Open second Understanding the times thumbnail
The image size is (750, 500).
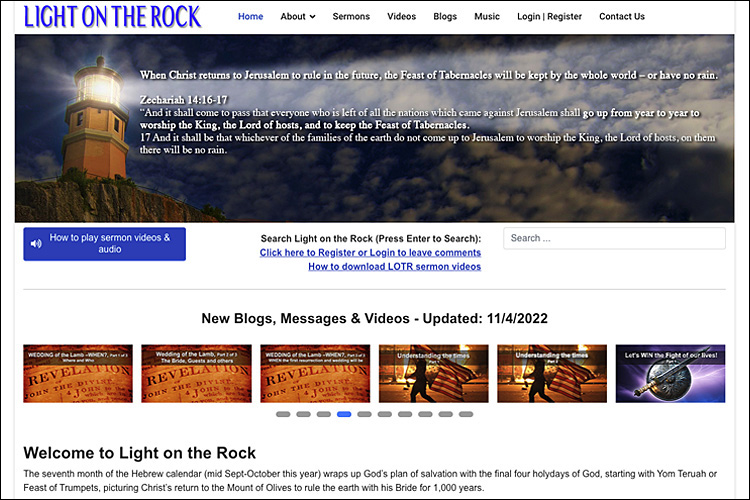pos(552,374)
